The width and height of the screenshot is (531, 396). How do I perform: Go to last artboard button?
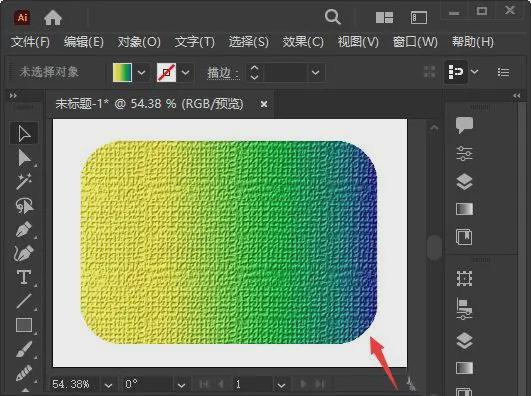click(319, 384)
